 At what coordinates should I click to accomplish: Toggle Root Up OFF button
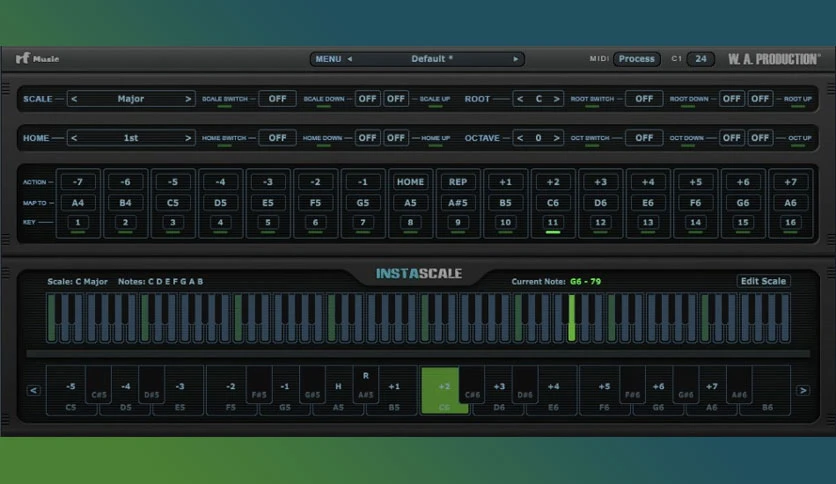click(x=760, y=99)
